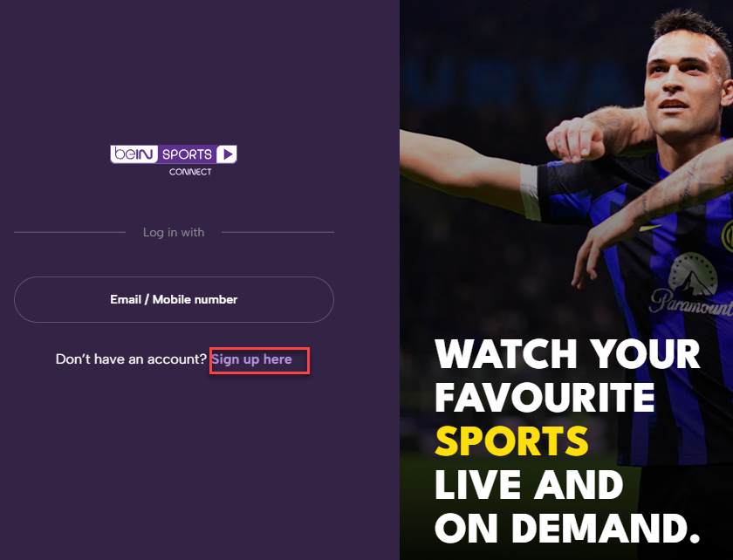
Task: Click the CONNECT text under the logo
Action: point(190,172)
